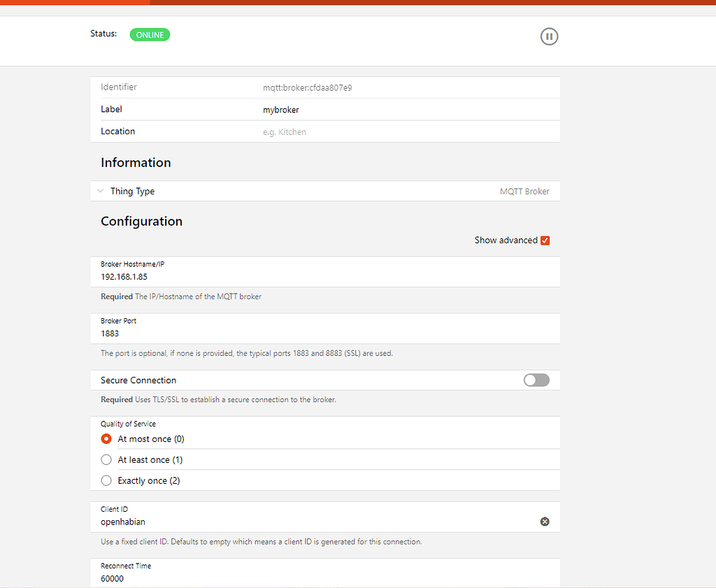Select the Exactly once (2) option
The height and width of the screenshot is (588, 716).
(106, 480)
